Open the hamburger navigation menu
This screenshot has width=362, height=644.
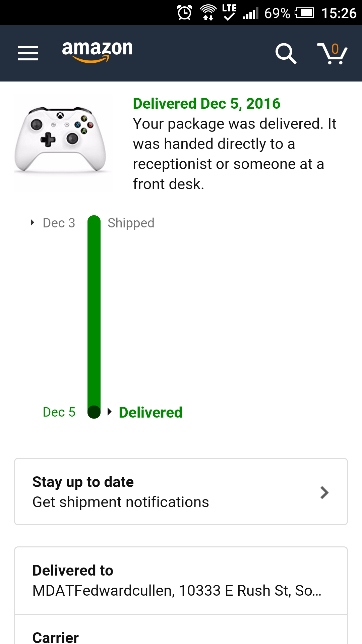tap(28, 53)
